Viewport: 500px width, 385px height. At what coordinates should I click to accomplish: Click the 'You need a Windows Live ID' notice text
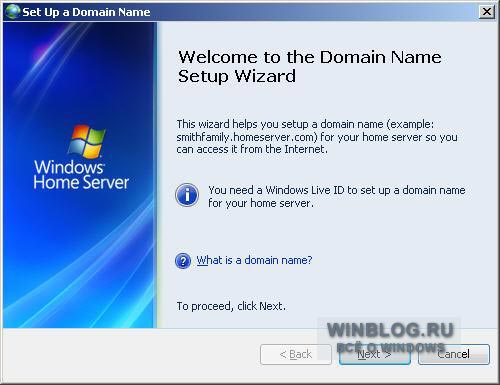(337, 196)
